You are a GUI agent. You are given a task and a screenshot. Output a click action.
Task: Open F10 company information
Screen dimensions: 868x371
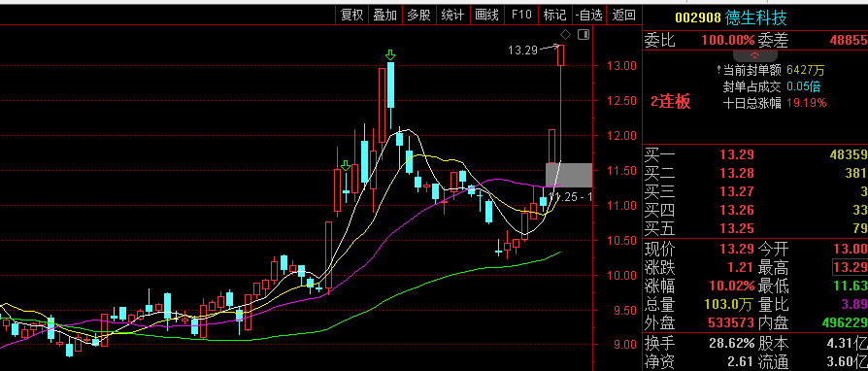521,15
